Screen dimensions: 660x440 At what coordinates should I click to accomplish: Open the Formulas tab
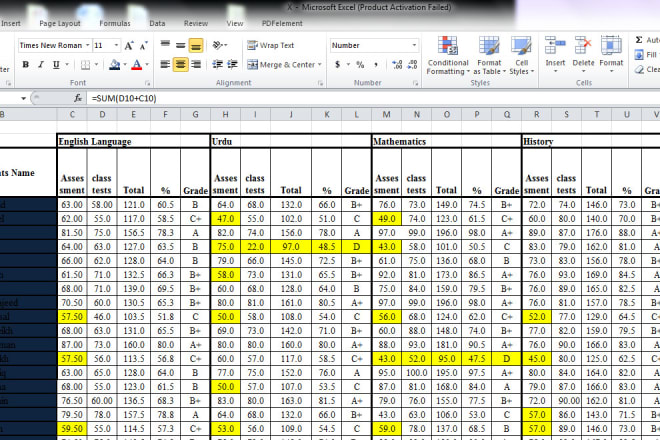tap(115, 23)
